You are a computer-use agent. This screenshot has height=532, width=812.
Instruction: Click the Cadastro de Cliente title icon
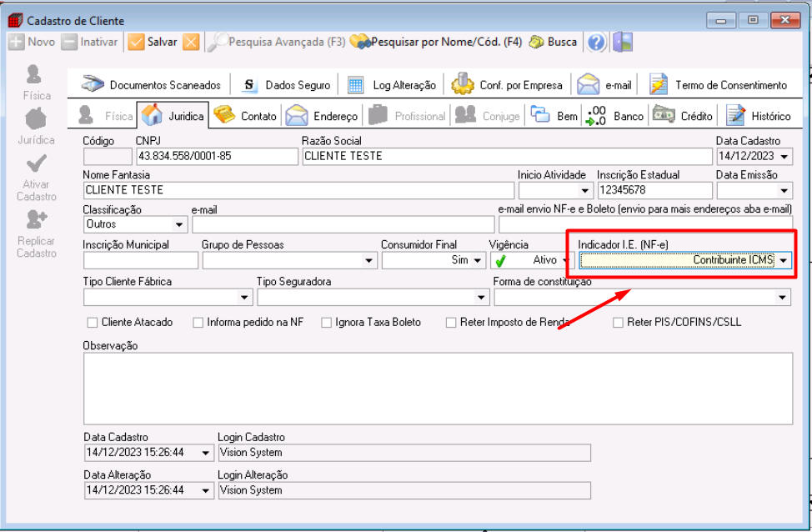click(16, 21)
